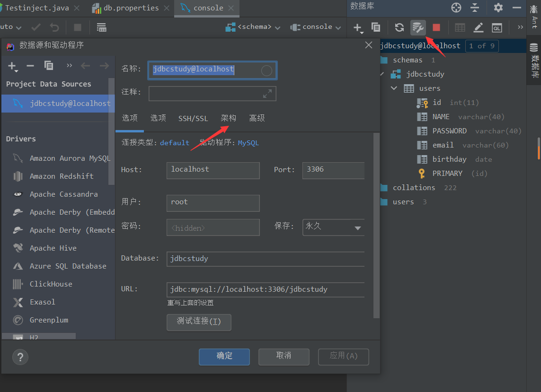Click the commit checkmark in console toolbar
Screen dimensions: 541x392
click(36, 27)
